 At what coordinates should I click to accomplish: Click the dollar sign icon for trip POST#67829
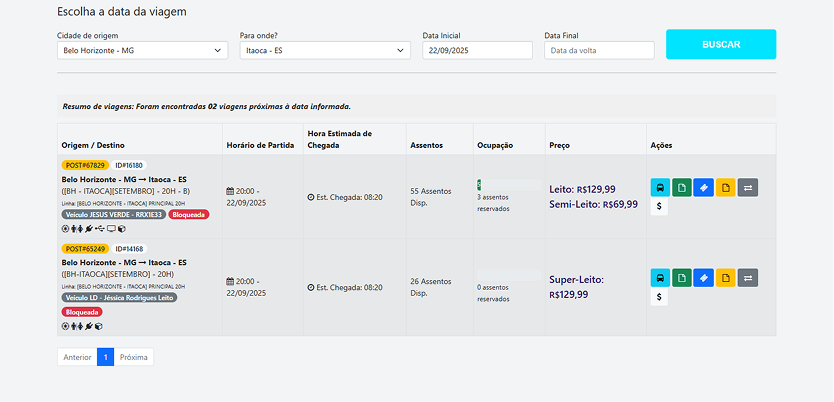[x=659, y=207]
